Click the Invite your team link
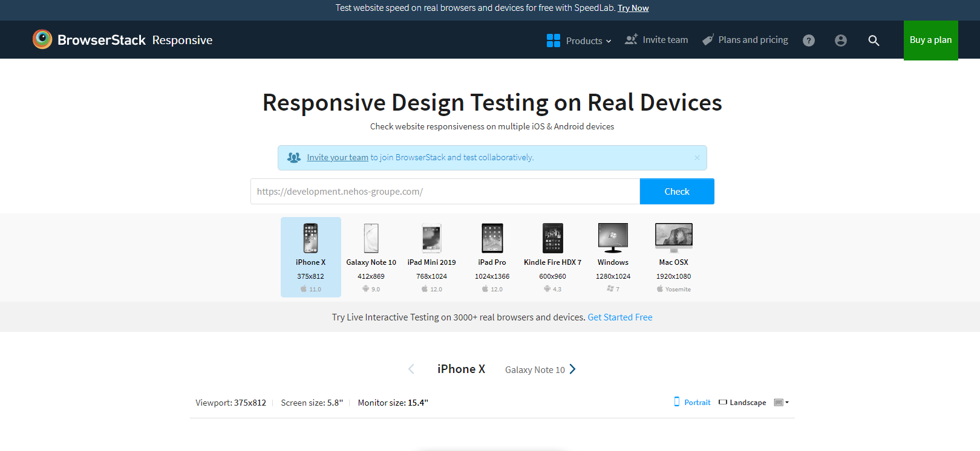Image resolution: width=980 pixels, height=451 pixels. [338, 157]
